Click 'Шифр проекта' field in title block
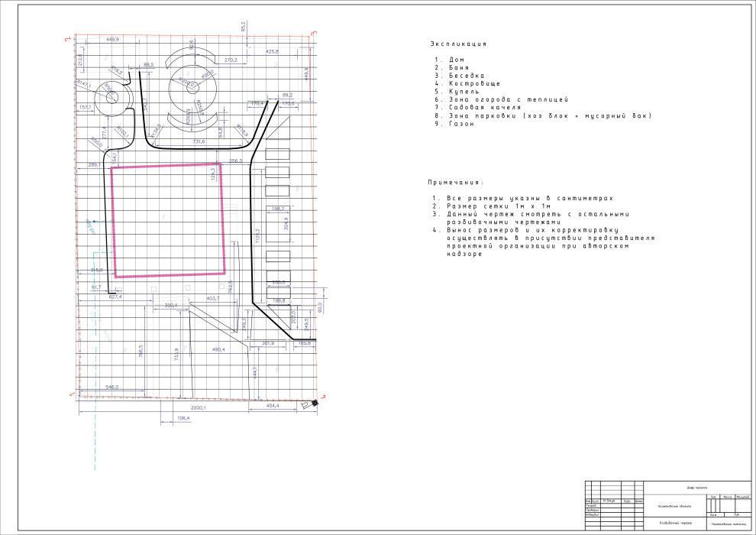This screenshot has width=756, height=535. coord(696,488)
